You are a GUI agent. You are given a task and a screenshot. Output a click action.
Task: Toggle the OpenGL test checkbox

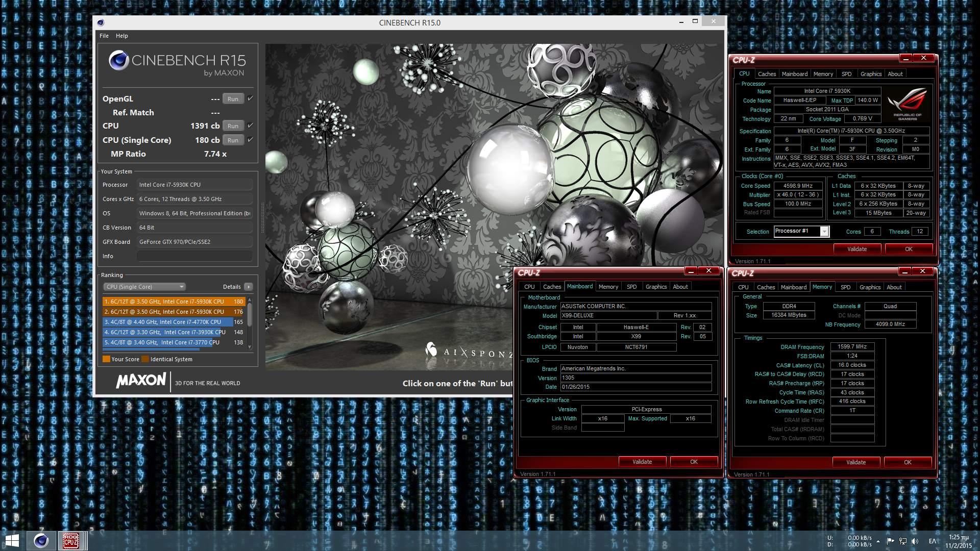click(x=250, y=98)
